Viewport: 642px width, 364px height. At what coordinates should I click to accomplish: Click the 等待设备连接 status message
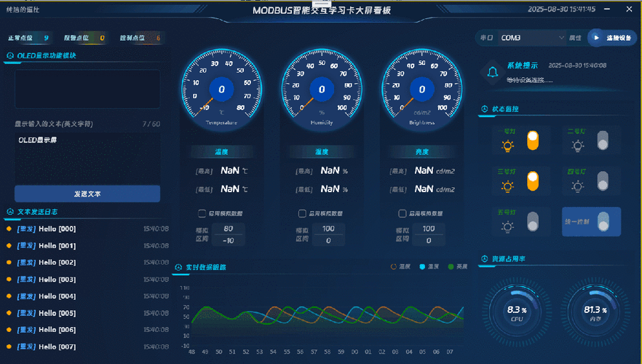click(529, 80)
